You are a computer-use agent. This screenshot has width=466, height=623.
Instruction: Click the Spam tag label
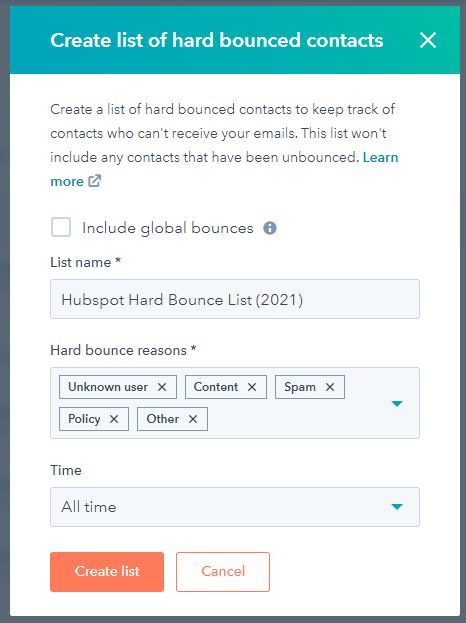[300, 387]
